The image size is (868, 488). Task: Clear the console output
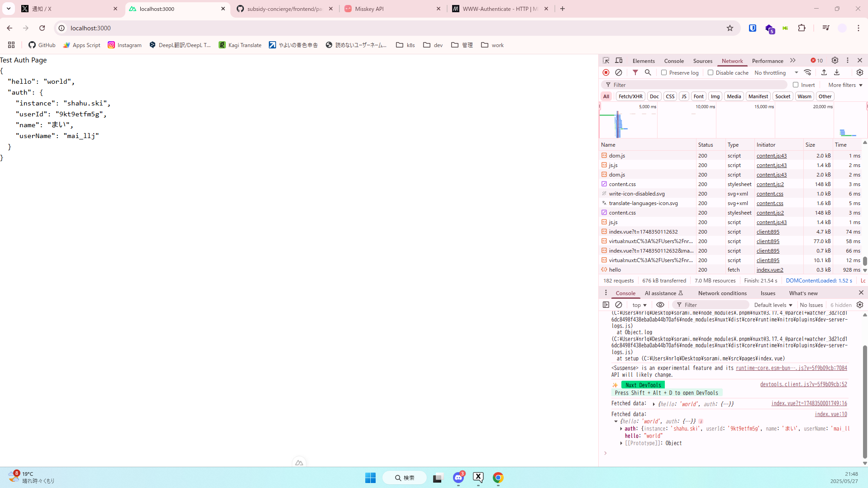[x=619, y=305]
